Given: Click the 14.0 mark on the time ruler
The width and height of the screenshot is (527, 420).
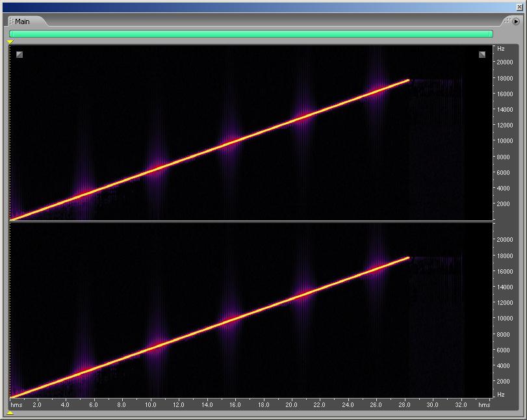Looking at the screenshot, I should click(x=207, y=405).
